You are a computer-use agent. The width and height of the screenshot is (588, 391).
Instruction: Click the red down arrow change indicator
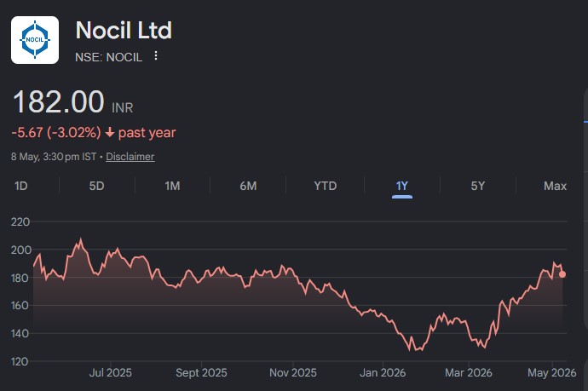109,132
